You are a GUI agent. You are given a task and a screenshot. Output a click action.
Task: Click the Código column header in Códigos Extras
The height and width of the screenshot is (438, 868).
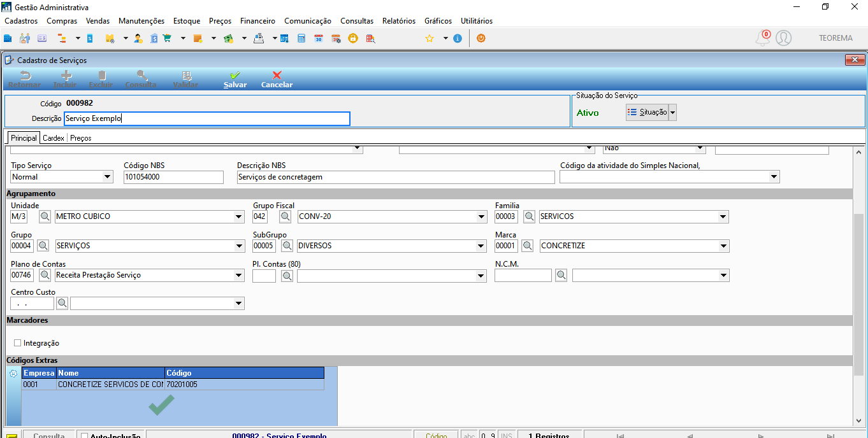(244, 373)
